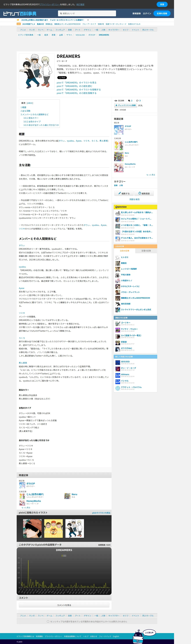The height and width of the screenshot is (644, 191).
Task: Close the campaign announcement banner
Action: tap(88, 20)
